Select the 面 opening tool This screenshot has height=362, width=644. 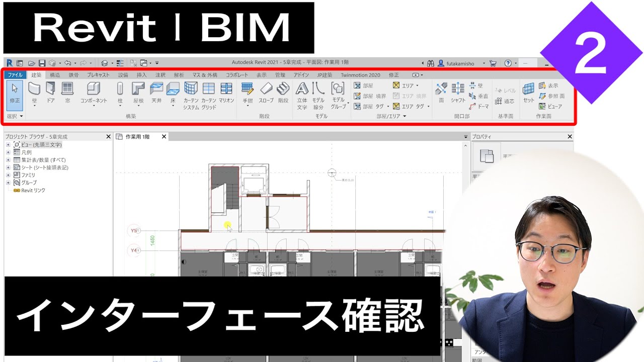441,93
